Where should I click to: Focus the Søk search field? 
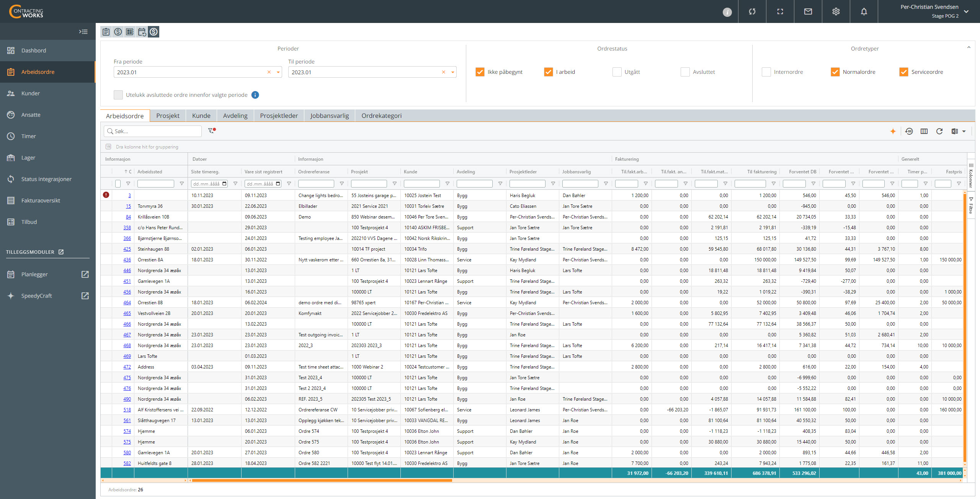(153, 131)
